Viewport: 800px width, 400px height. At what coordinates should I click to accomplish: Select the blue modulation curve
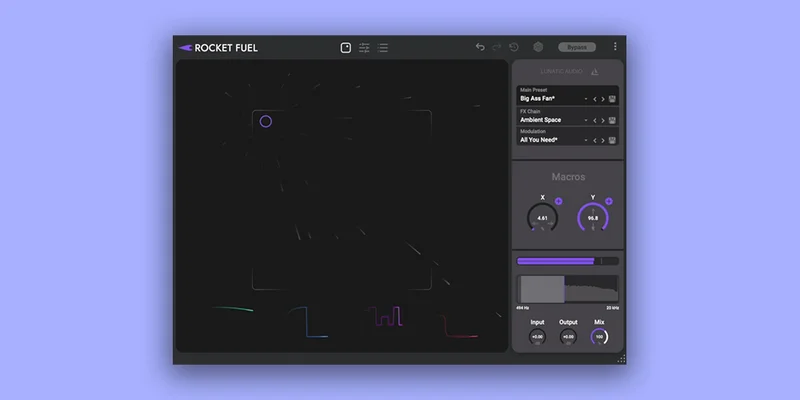coord(308,322)
